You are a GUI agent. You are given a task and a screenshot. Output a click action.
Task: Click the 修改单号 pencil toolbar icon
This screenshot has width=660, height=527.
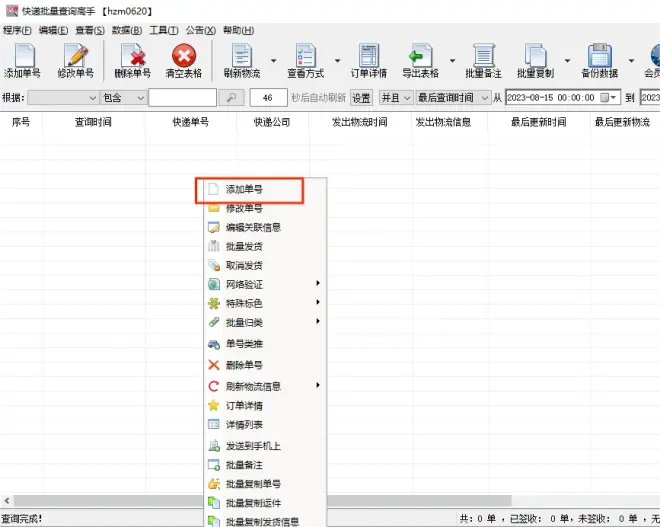click(75, 56)
